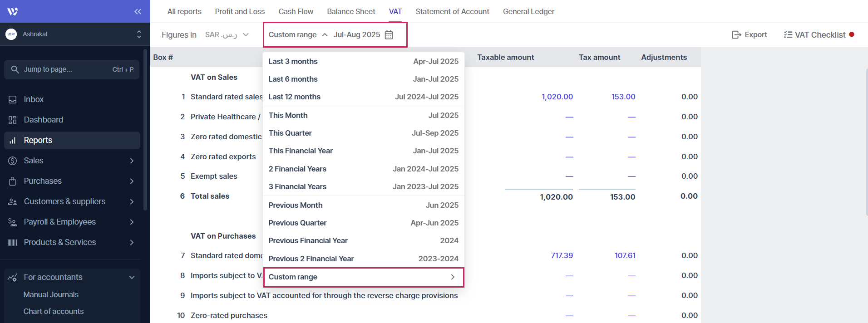
Task: Open the SAR currency dropdown
Action: point(227,35)
